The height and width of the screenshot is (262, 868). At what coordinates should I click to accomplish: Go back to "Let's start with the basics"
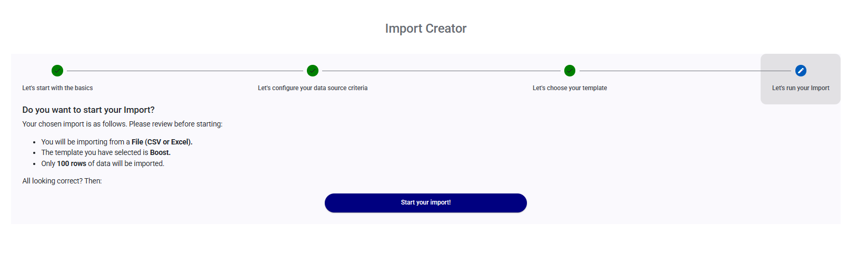[x=57, y=88]
